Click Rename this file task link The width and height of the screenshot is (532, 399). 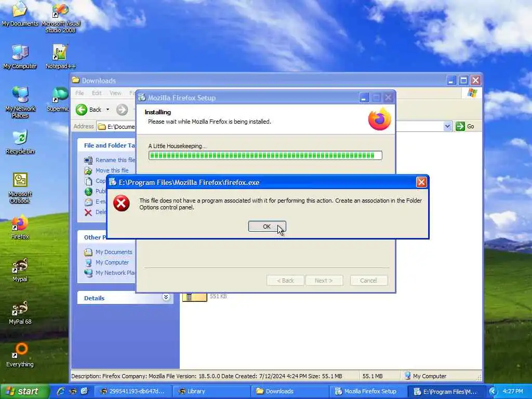coord(115,160)
